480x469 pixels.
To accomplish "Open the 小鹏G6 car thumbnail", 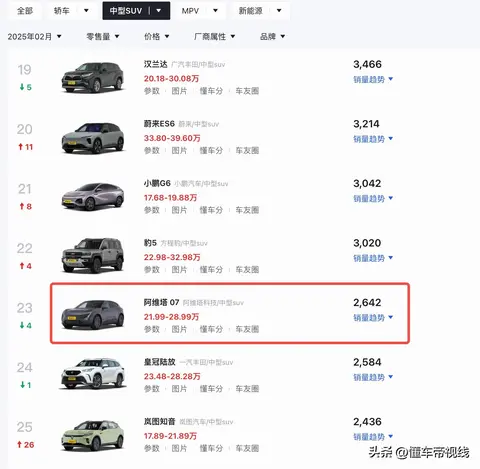I will (x=93, y=197).
